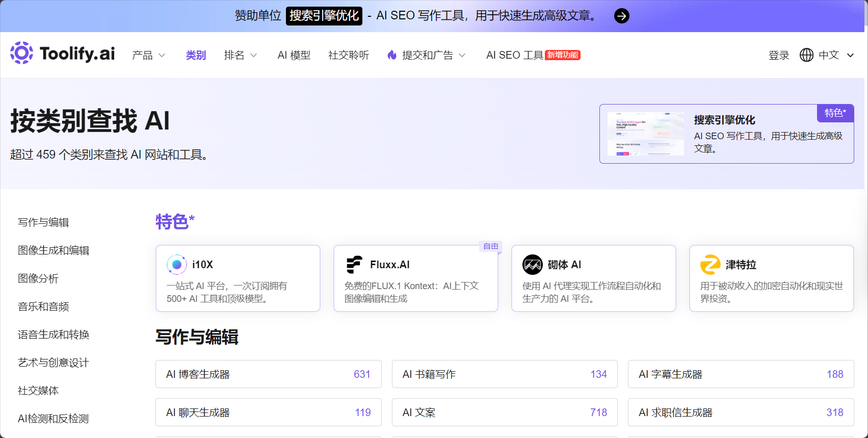Open AI 文案 category
This screenshot has height=438, width=868.
pos(505,413)
